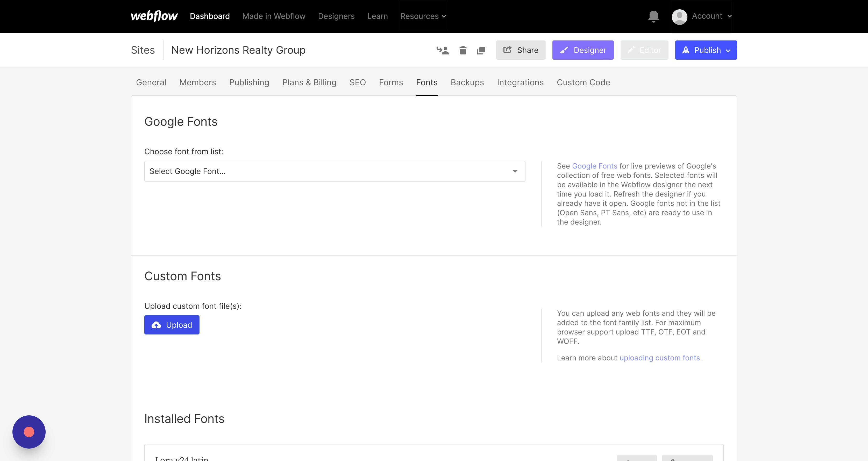Open the Designer button
Screen dimensions: 868x461
click(x=583, y=50)
